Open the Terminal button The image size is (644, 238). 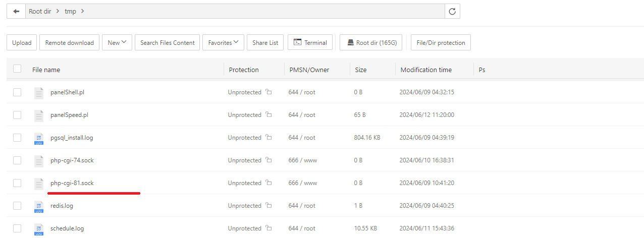(x=310, y=43)
